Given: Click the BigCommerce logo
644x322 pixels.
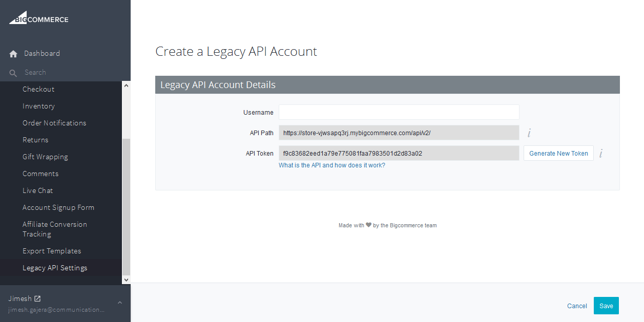Looking at the screenshot, I should pyautogui.click(x=39, y=18).
